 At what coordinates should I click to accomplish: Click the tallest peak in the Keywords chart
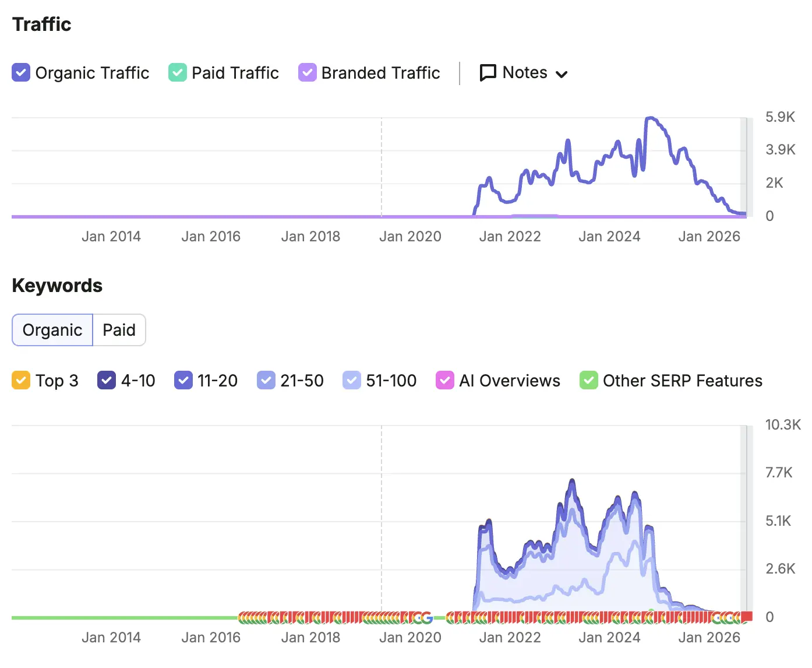pyautogui.click(x=572, y=480)
